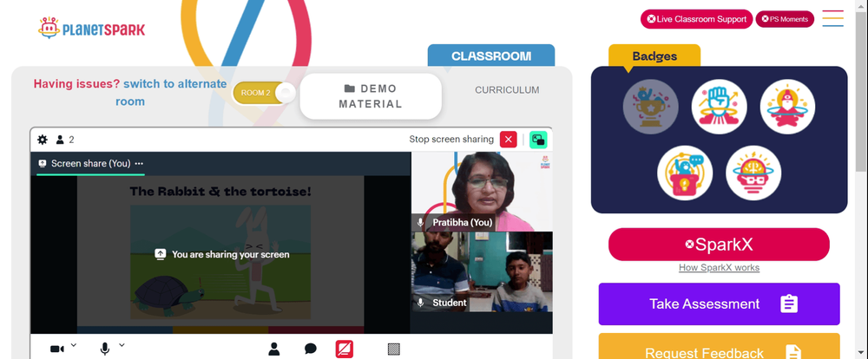Screen dimensions: 868x359
Task: Click mic icon on Student tile
Action: click(x=421, y=303)
